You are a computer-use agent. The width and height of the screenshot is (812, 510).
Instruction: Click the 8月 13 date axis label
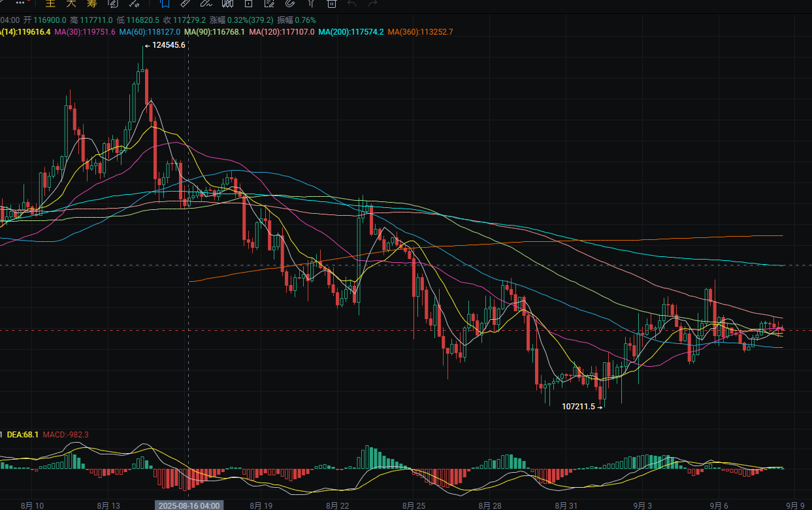(x=108, y=505)
